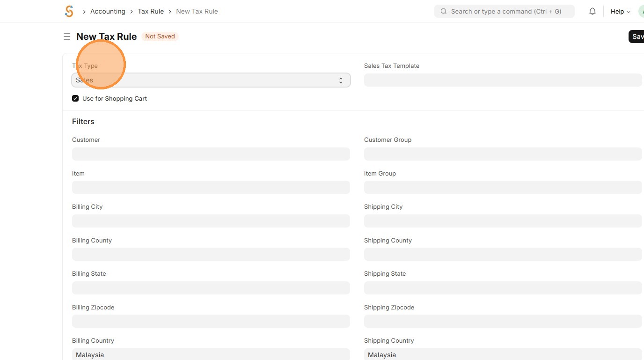Open the notifications bell icon
This screenshot has width=644, height=360.
[593, 11]
